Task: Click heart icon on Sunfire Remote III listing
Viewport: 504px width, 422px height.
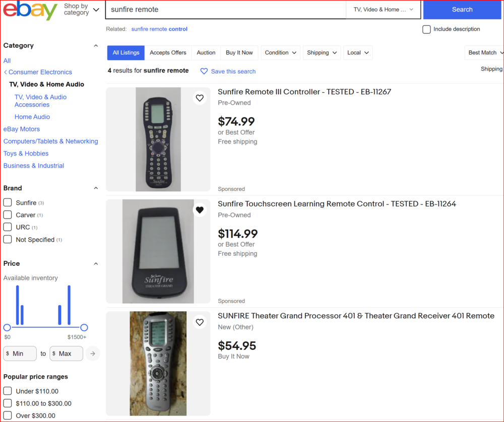Action: click(x=200, y=98)
